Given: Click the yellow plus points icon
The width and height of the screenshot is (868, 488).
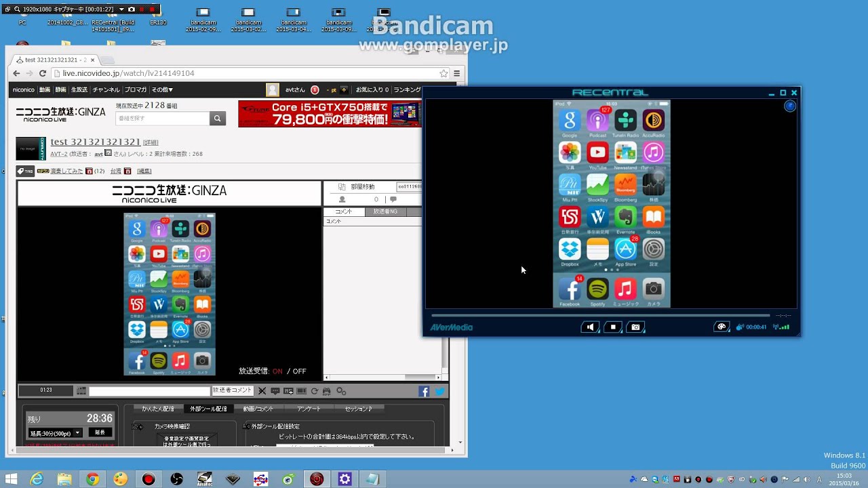Looking at the screenshot, I should click(x=344, y=89).
